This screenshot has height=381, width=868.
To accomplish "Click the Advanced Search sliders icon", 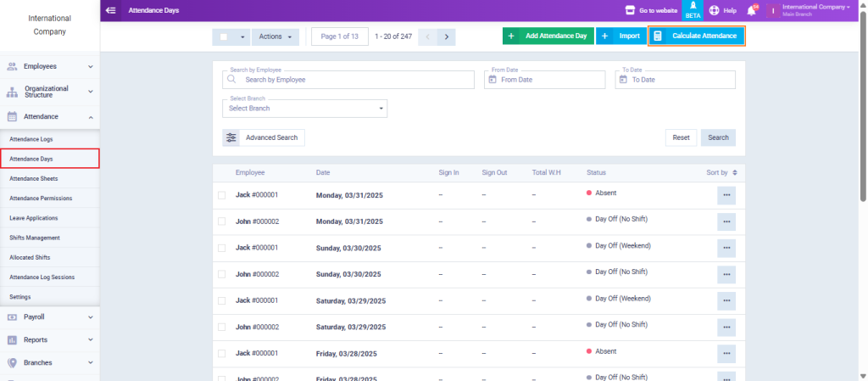I will (x=231, y=138).
